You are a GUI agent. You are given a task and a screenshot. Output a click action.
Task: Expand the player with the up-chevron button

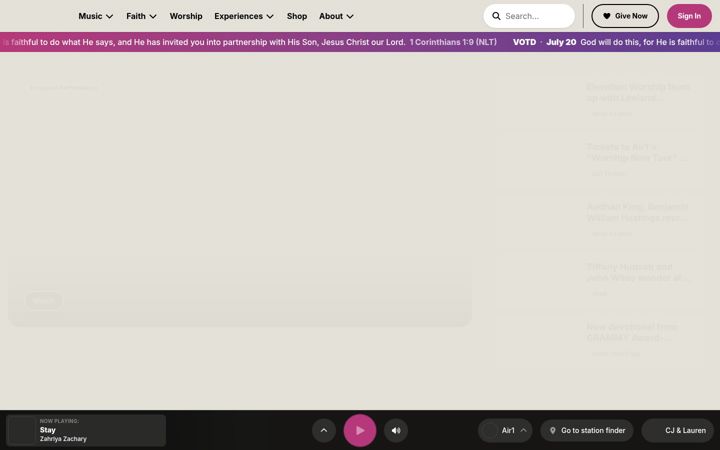click(324, 430)
